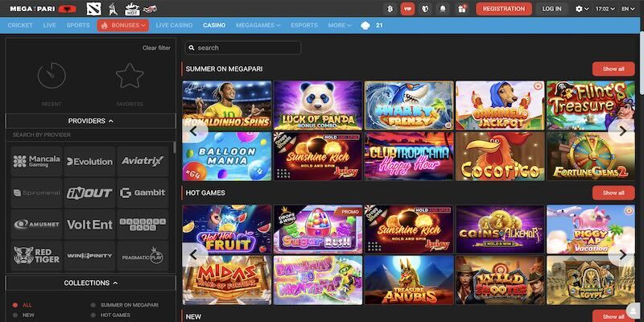The image size is (644, 322).
Task: Open the Luck of Panda game
Action: pos(318,105)
